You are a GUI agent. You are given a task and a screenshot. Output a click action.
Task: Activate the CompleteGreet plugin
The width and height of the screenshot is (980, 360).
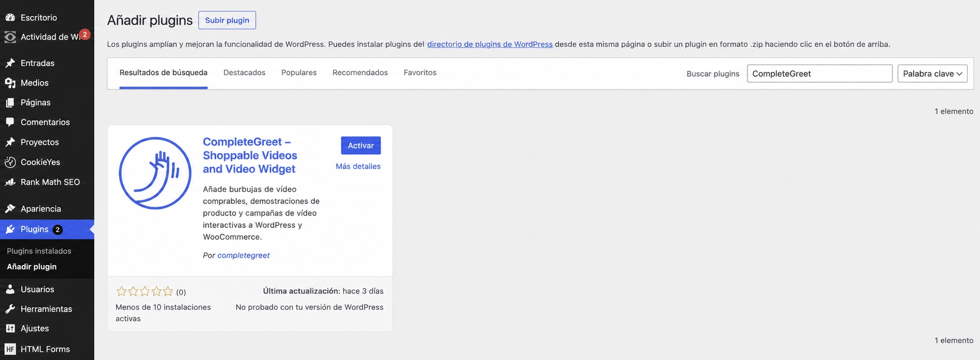click(361, 145)
